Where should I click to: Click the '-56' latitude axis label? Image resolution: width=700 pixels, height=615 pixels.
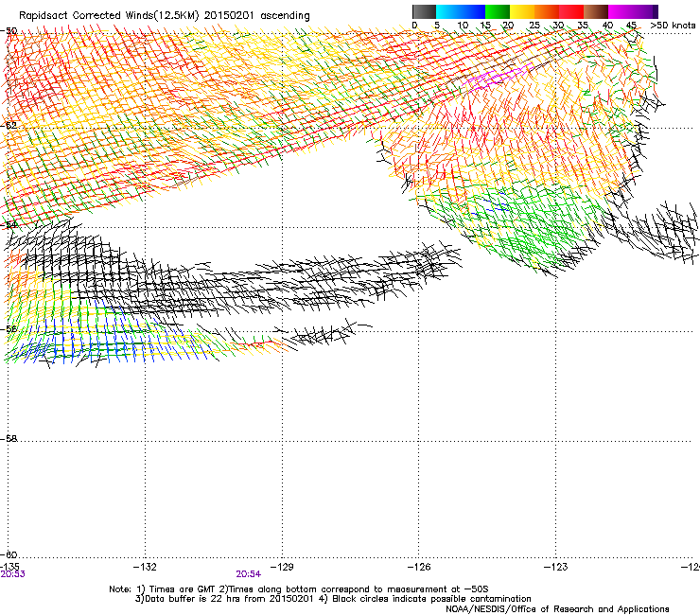pyautogui.click(x=9, y=329)
